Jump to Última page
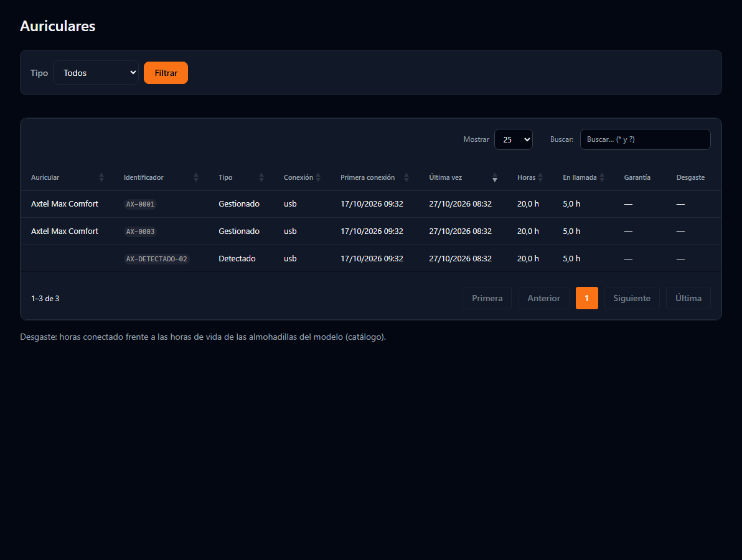 pyautogui.click(x=688, y=298)
